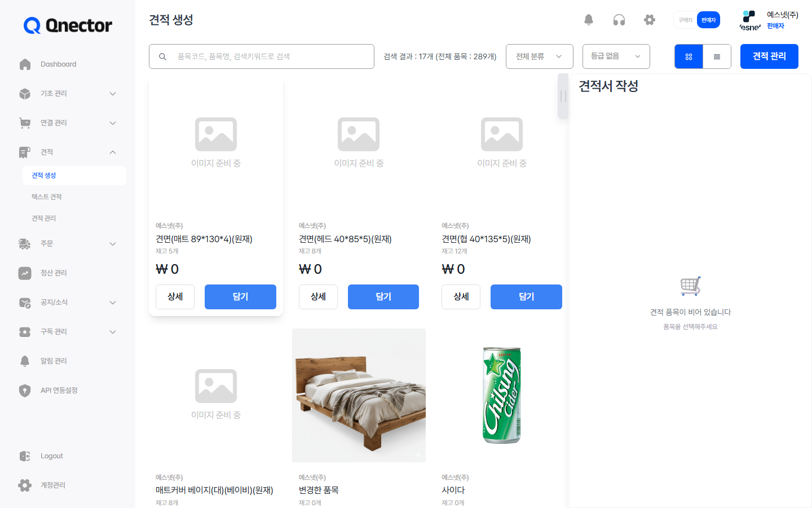Click the 구독 관리 star icon

click(25, 332)
